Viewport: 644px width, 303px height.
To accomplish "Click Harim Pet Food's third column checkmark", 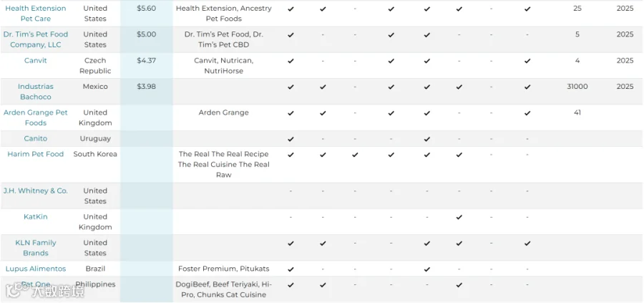I will pos(355,155).
